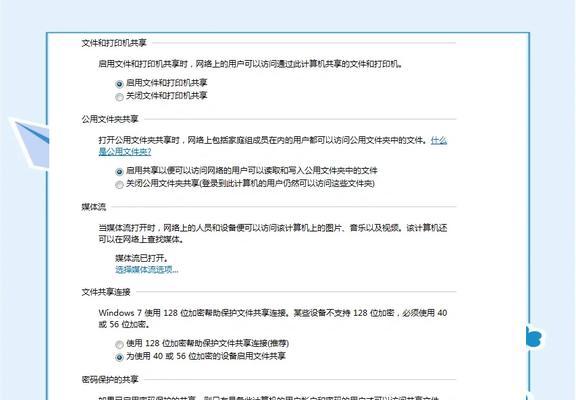Screen dimensions: 576x400
Task: Select 启用文件和打印机共享 radio button
Action: click(x=119, y=84)
